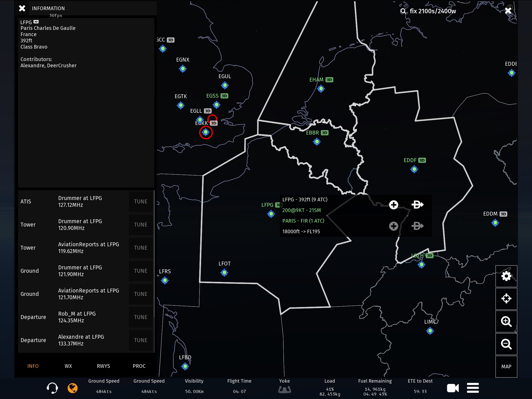Screen dimensions: 532x399
Task: Switch to the RWYS tab
Action: point(103,366)
